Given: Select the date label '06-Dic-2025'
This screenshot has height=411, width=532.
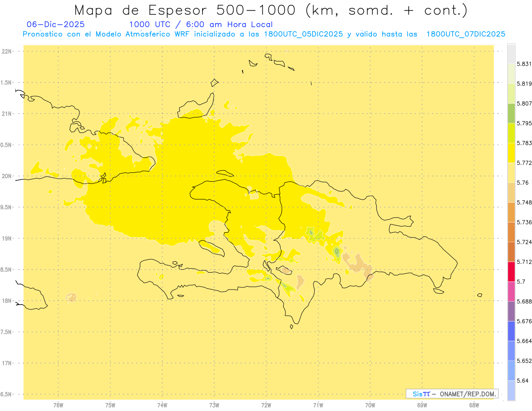Looking at the screenshot, I should pos(55,24).
